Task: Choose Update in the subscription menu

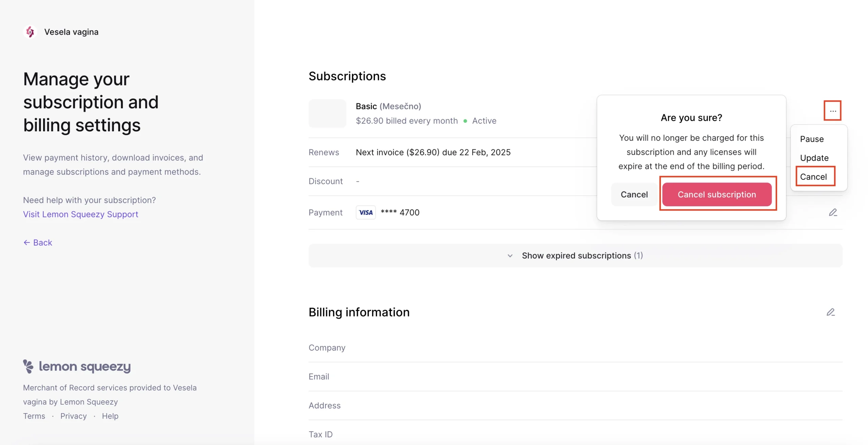Action: tap(814, 158)
